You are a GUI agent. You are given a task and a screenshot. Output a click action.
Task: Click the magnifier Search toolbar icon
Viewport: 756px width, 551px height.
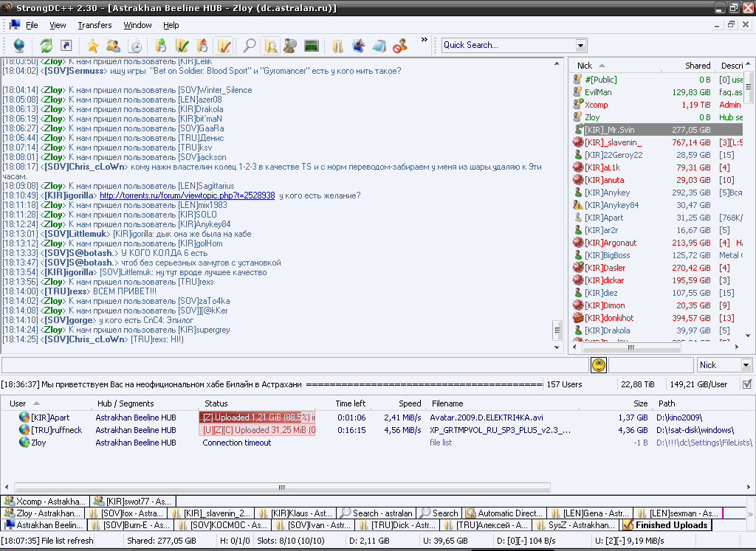(x=250, y=46)
